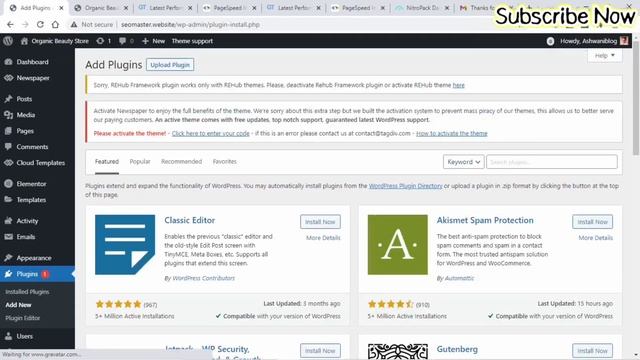Switch to NitroPack browser tab

click(421, 8)
